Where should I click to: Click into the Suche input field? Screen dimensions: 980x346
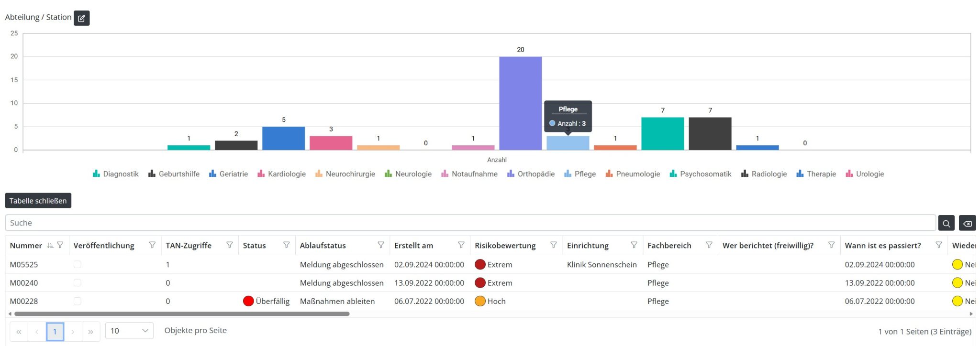click(x=470, y=223)
